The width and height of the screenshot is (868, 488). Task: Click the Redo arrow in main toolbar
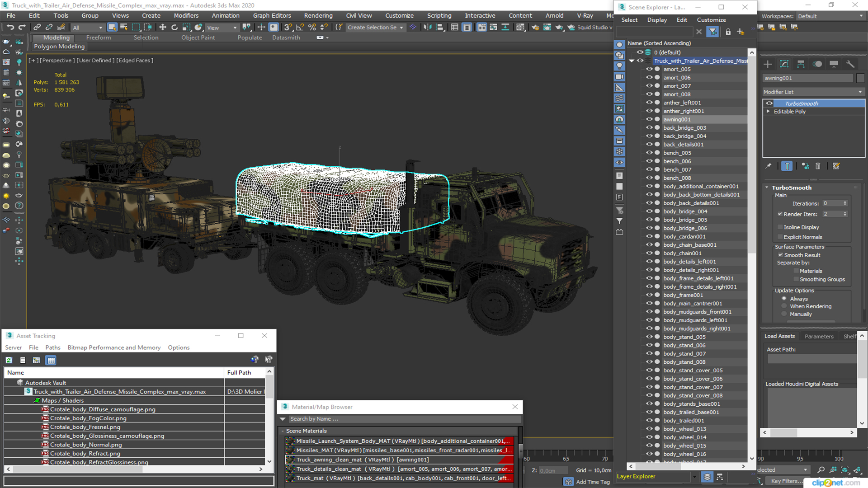pyautogui.click(x=22, y=28)
